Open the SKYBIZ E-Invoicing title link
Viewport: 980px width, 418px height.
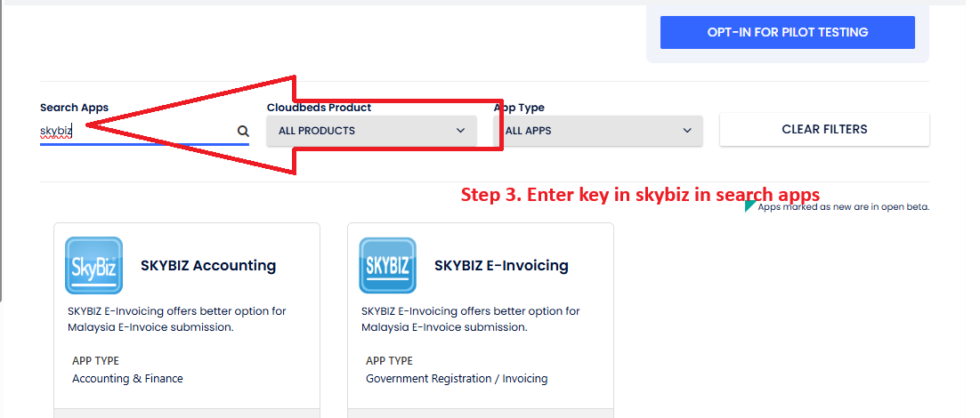(501, 265)
